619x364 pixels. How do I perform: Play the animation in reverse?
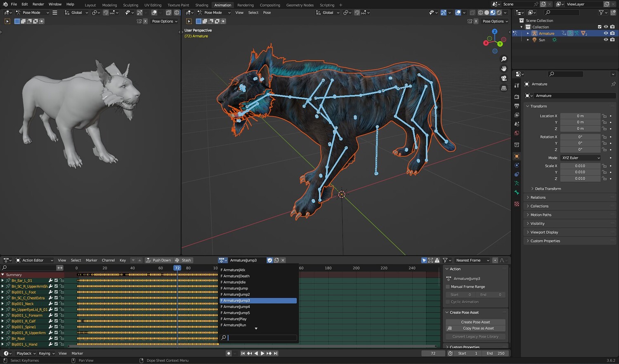(x=256, y=353)
